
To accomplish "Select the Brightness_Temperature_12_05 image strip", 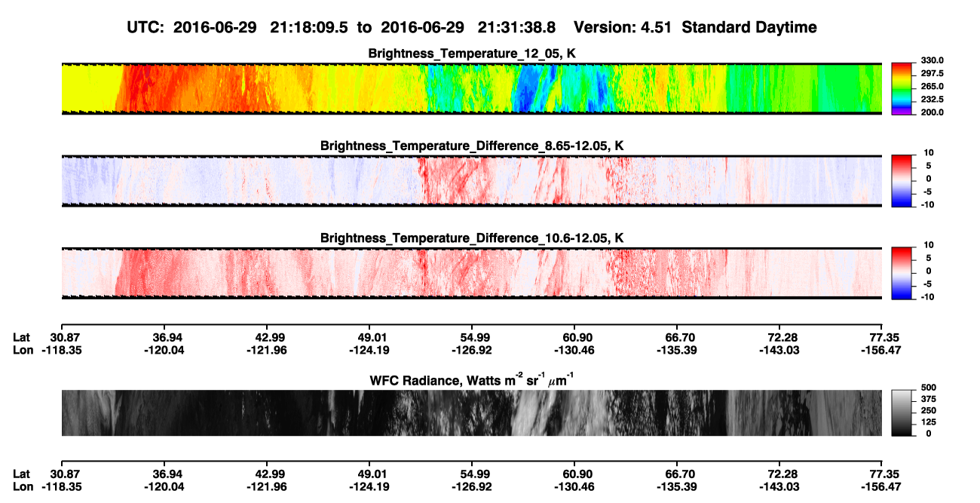I will (x=471, y=87).
